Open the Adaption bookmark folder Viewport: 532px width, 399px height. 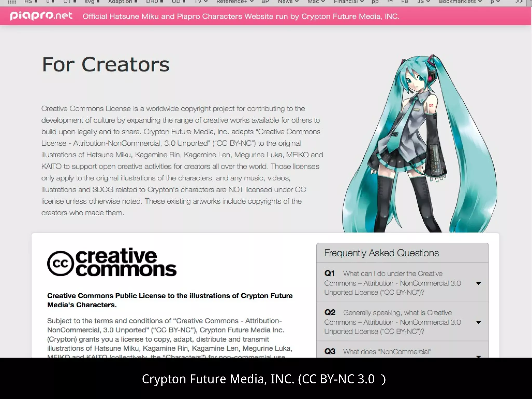123,2
